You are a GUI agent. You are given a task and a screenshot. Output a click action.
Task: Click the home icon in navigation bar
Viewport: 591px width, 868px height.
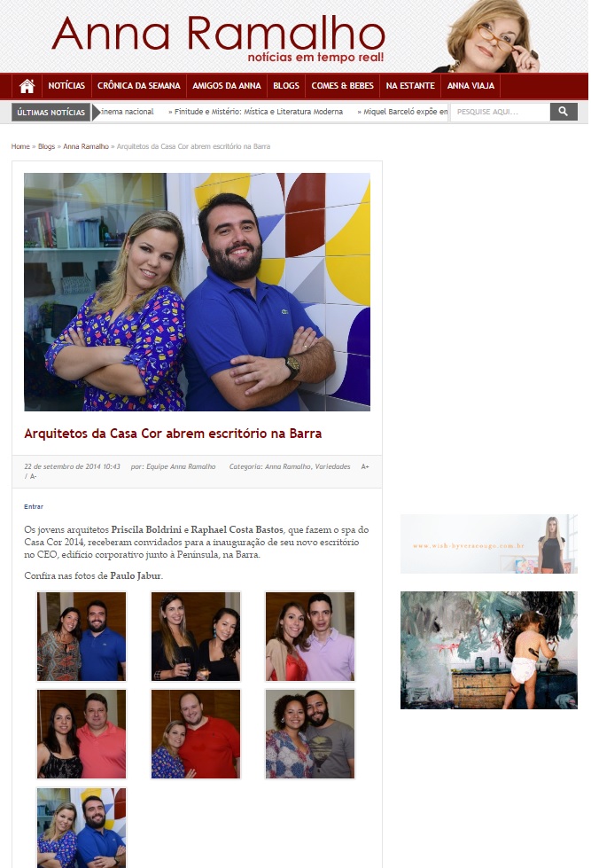tap(27, 86)
